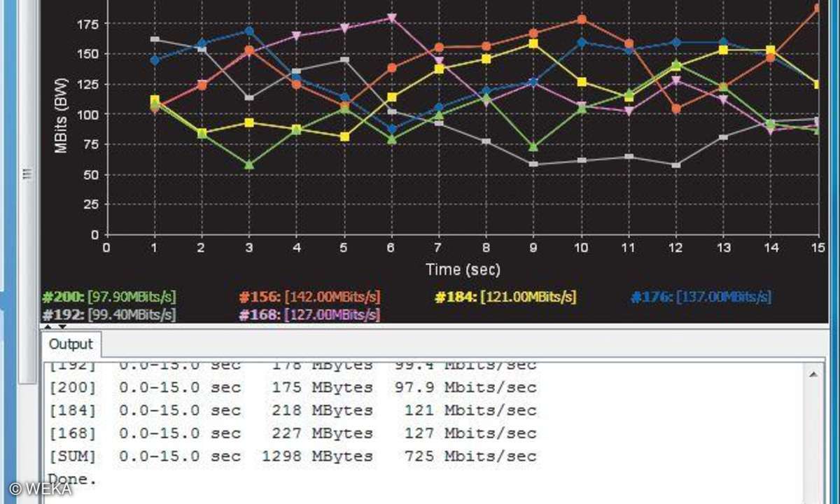Click the green triangle marker at 3 seconds
The height and width of the screenshot is (504, 840).
[x=248, y=165]
